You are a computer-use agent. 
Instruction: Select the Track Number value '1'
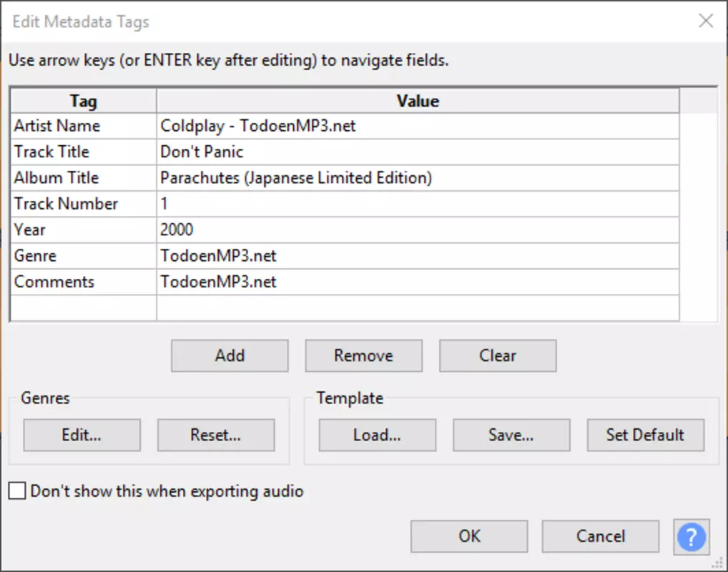pos(418,204)
